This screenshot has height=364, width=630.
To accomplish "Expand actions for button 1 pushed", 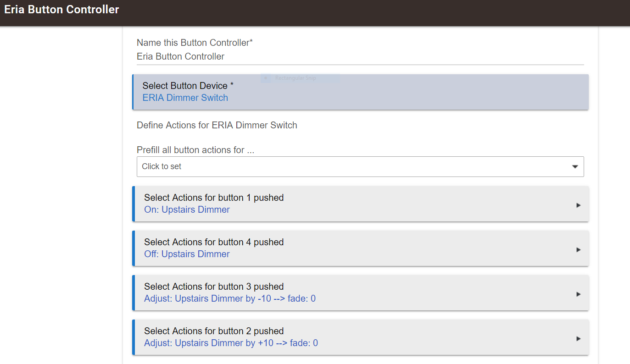I will pyautogui.click(x=360, y=204).
